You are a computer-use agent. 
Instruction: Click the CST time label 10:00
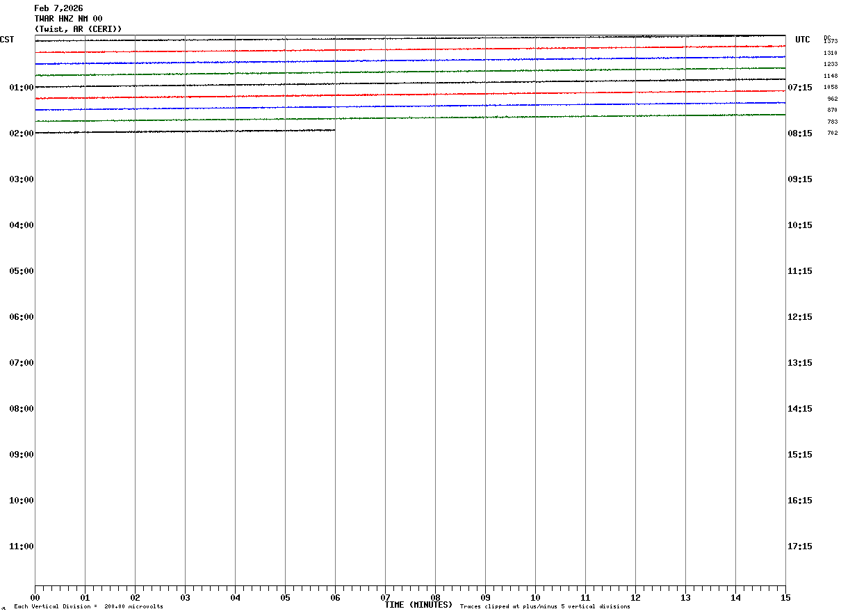coord(22,500)
